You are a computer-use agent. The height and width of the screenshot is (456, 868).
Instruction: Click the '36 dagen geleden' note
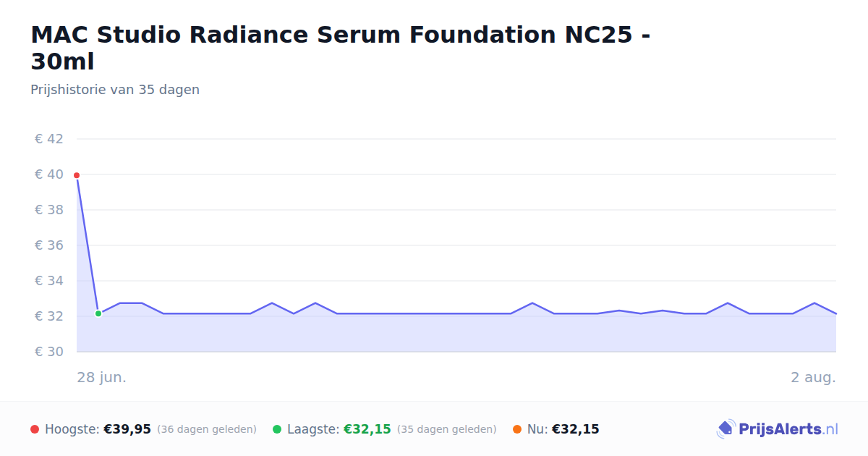(x=207, y=429)
